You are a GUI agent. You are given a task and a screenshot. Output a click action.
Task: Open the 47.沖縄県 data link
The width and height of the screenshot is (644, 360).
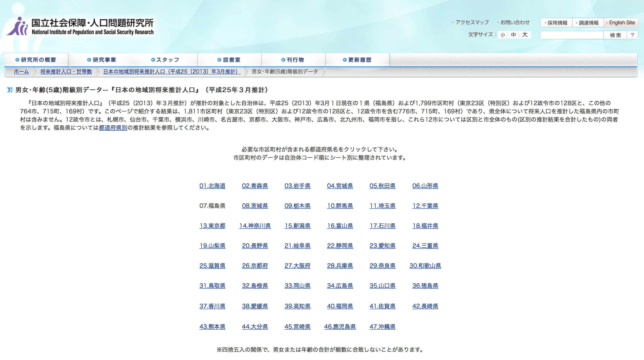pyautogui.click(x=382, y=327)
